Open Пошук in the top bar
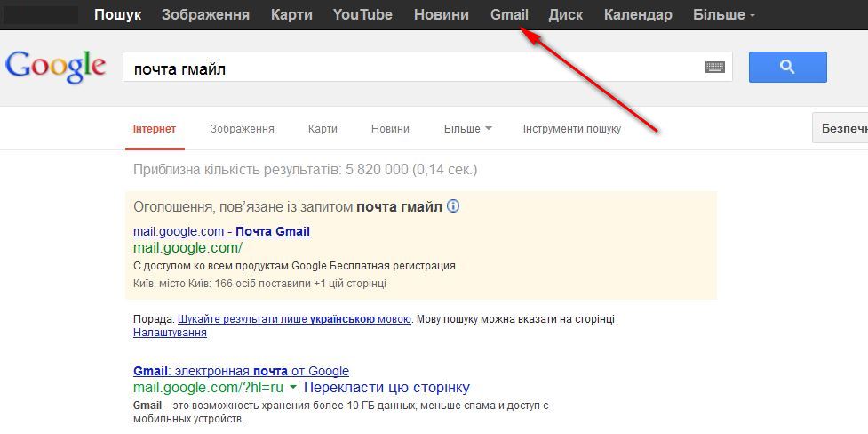 [117, 15]
